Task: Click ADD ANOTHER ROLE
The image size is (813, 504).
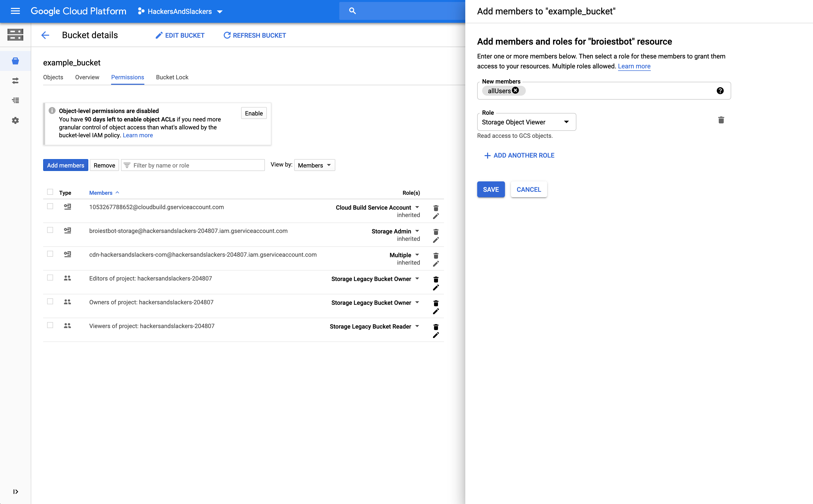Action: (519, 156)
